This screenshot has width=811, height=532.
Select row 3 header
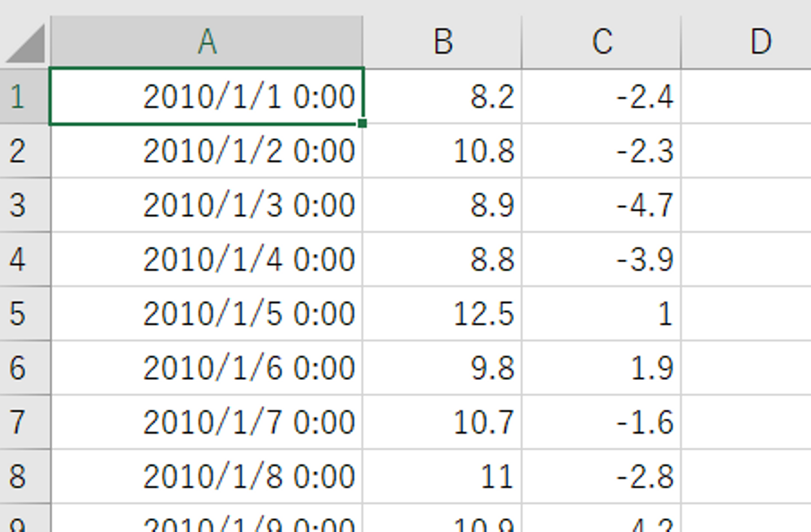[18, 205]
